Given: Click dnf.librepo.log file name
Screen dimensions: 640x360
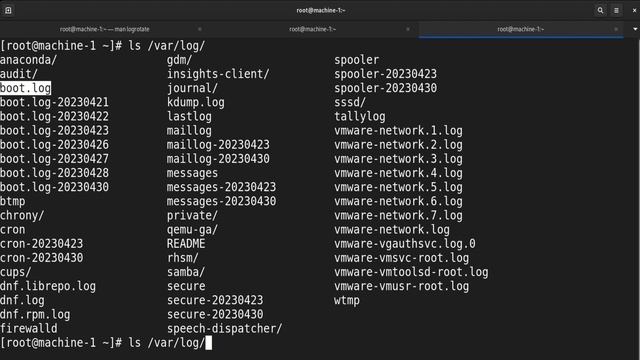Looking at the screenshot, I should pyautogui.click(x=48, y=286).
